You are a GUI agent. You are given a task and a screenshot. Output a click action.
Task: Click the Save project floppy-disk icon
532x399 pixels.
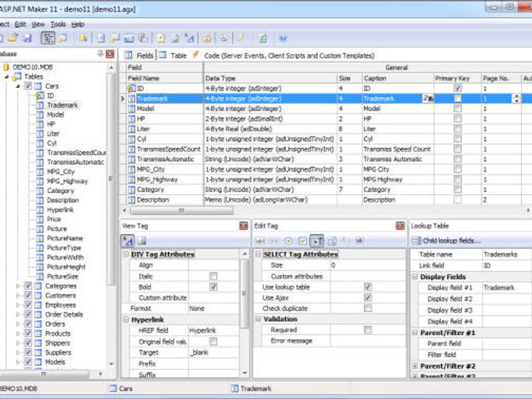tap(28, 38)
